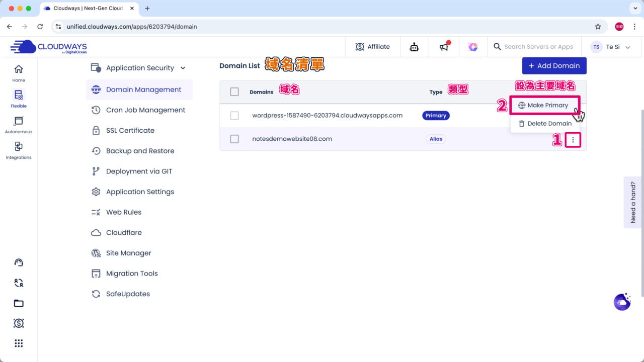
Task: Open the announcements megaphone icon
Action: click(x=444, y=47)
